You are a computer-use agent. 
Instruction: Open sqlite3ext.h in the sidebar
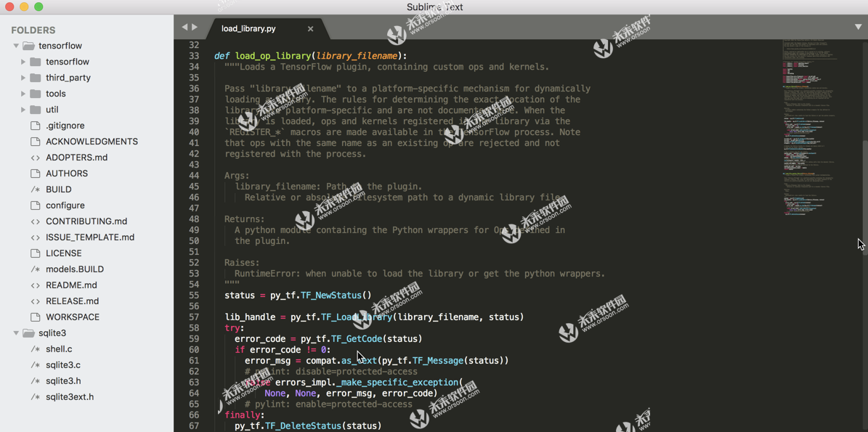[x=70, y=397]
